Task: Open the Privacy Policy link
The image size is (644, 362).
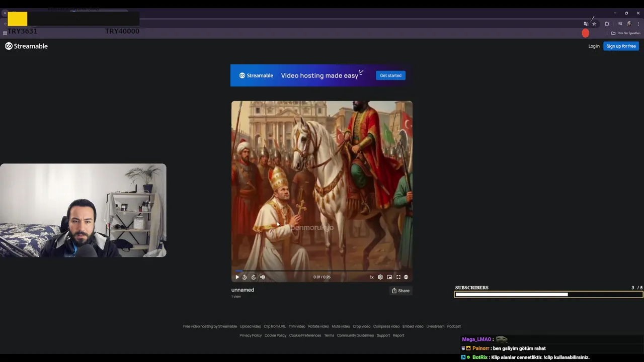Action: 251,335
